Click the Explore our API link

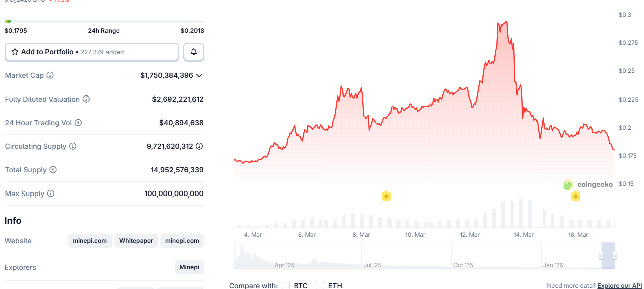point(619,285)
